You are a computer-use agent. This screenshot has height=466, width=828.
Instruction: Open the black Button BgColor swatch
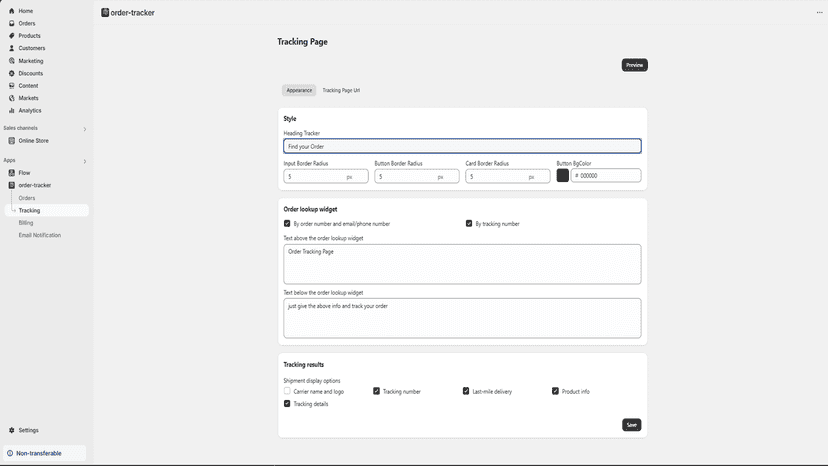click(x=563, y=175)
